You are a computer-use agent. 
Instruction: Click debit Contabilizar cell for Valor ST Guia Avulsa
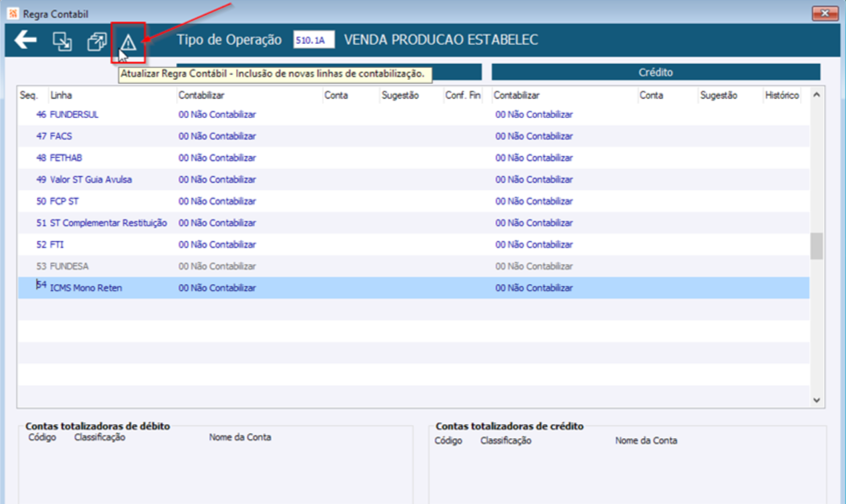tap(218, 179)
